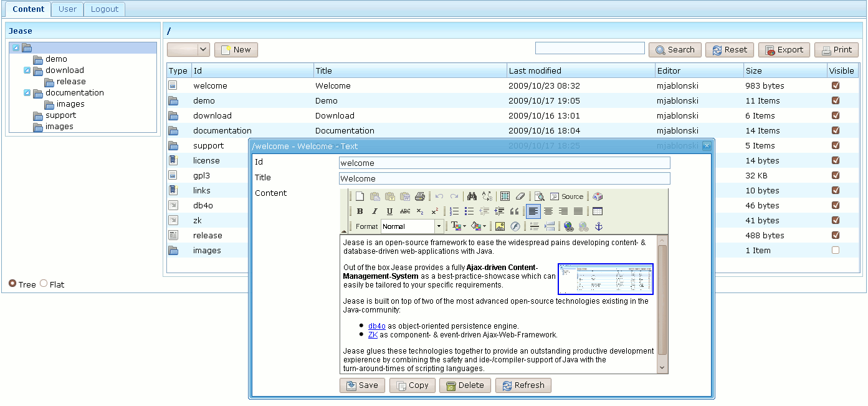Toggle Visible checkbox for demo row

coord(836,100)
